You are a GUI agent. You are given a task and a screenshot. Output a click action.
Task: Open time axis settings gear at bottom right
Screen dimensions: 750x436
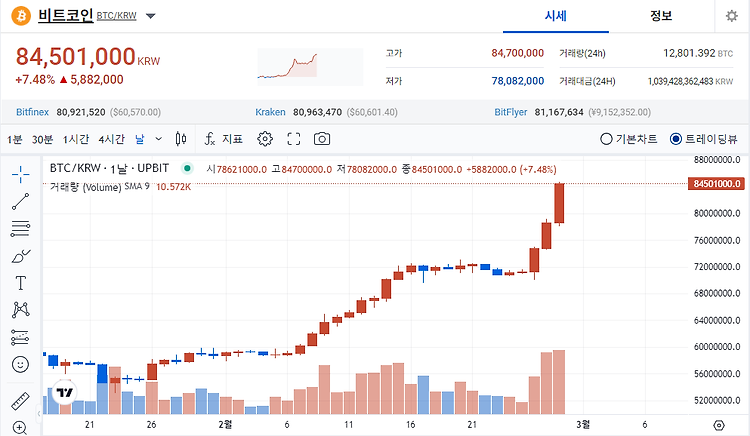coord(719,425)
